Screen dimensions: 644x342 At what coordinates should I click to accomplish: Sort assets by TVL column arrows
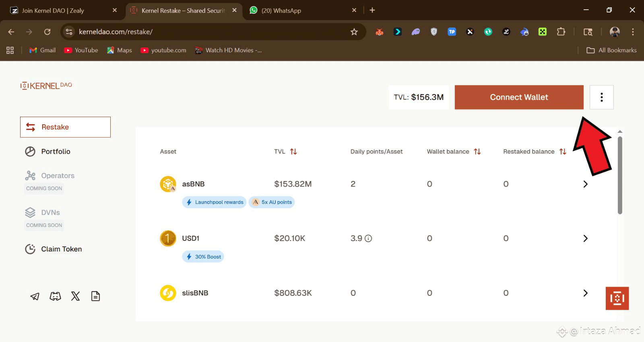(x=293, y=152)
